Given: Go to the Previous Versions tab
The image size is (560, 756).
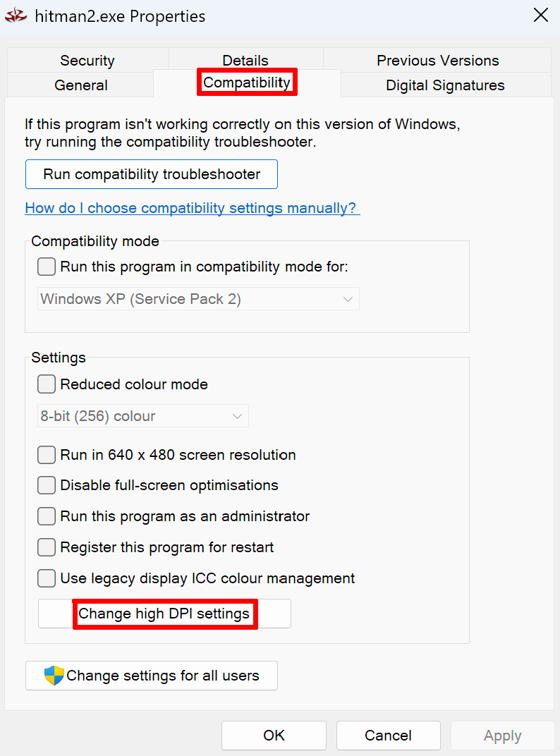Looking at the screenshot, I should [x=437, y=61].
